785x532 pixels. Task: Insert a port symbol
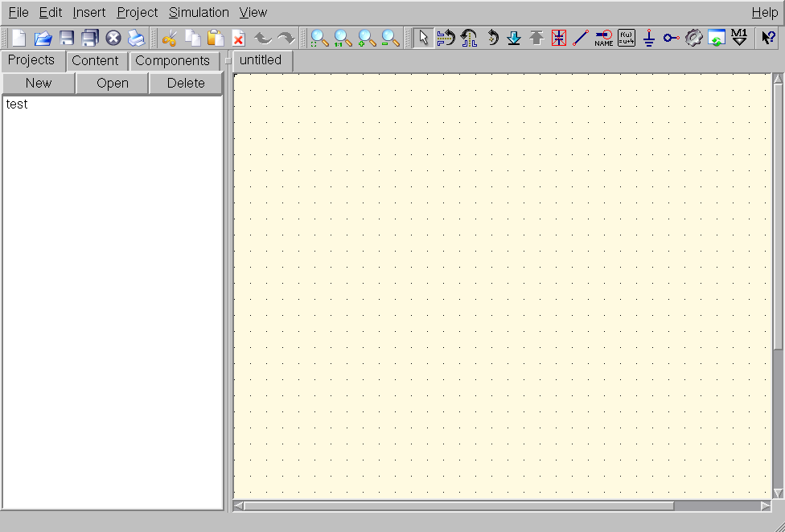tap(672, 38)
